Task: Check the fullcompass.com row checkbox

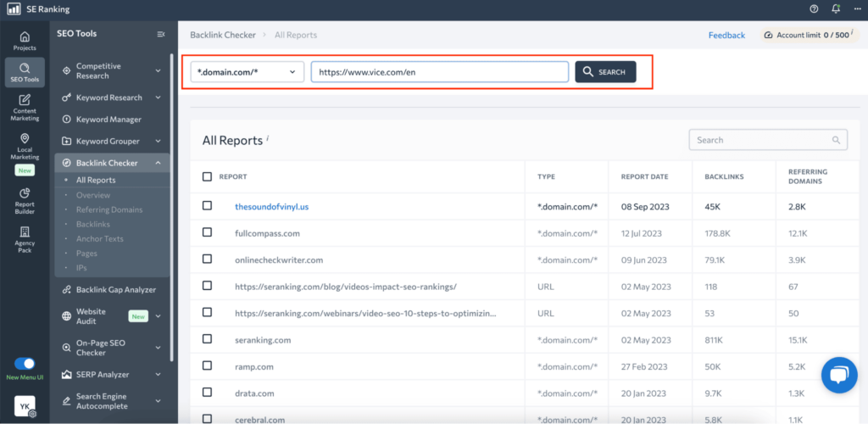Action: (x=207, y=232)
